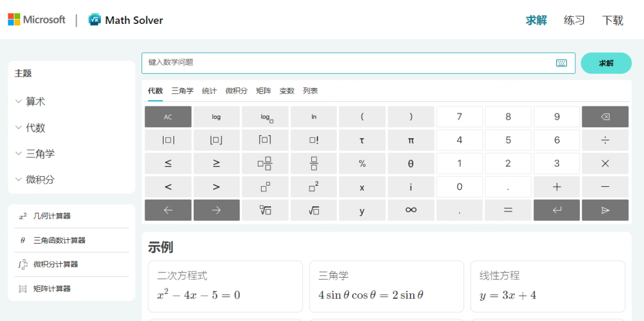The width and height of the screenshot is (644, 321).
Task: Click the number 7 key
Action: pyautogui.click(x=459, y=116)
